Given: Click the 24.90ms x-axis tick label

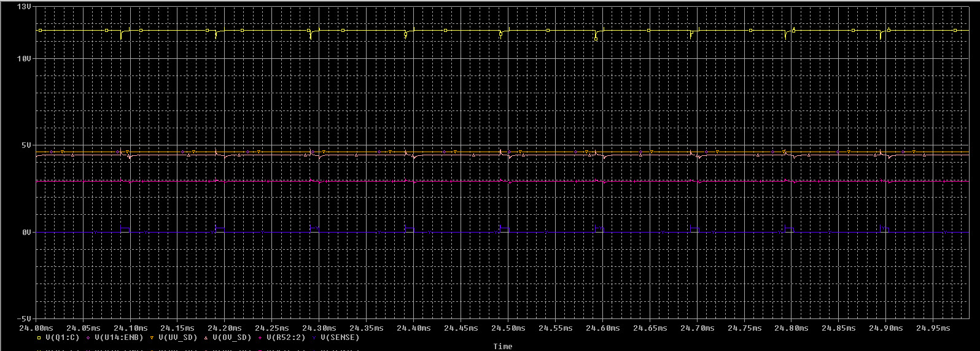Looking at the screenshot, I should [886, 328].
